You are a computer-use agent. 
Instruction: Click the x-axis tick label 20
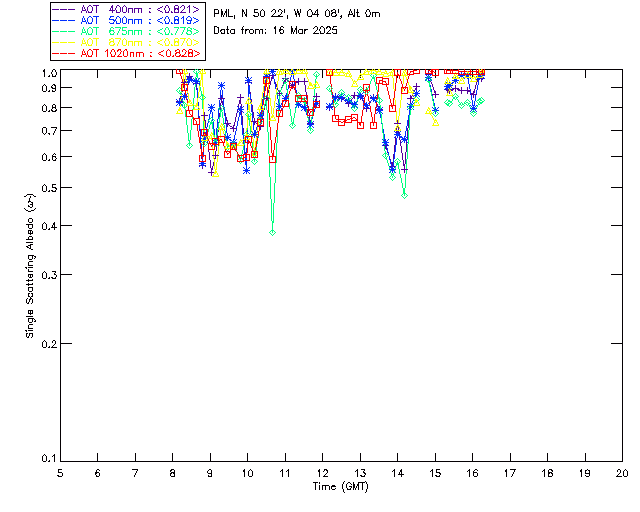[622, 472]
